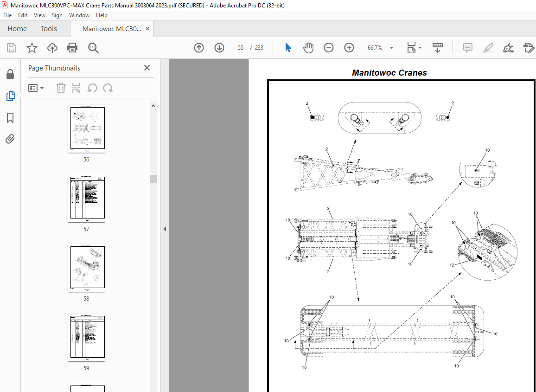The width and height of the screenshot is (536, 392).
Task: Click the thumbnails panel scrollbar handle
Action: tap(153, 179)
